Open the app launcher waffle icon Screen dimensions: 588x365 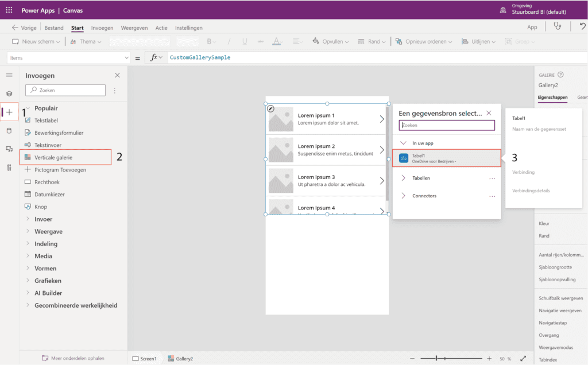9,10
